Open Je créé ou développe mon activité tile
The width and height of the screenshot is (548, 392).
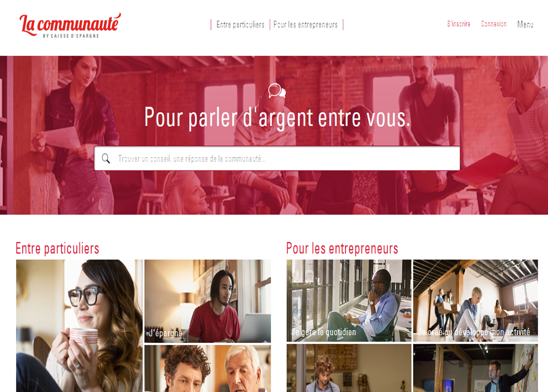[x=475, y=301]
